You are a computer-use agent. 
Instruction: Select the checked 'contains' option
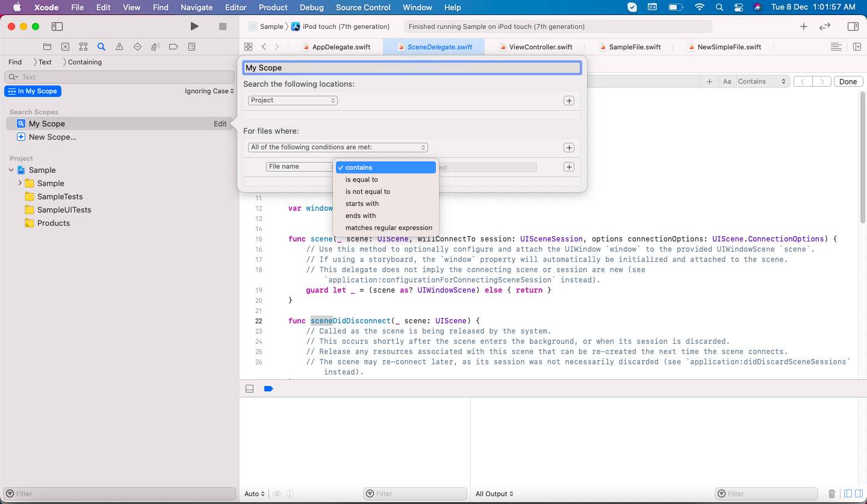coord(385,167)
